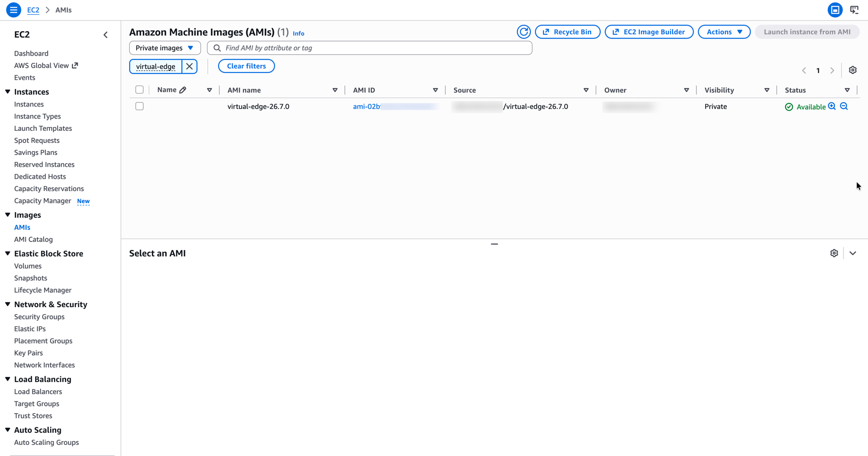The height and width of the screenshot is (456, 868).
Task: Open the AWS services hamburger menu
Action: 14,10
